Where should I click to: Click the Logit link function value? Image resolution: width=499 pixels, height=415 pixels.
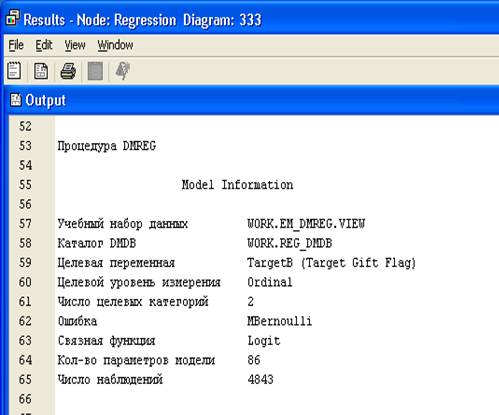[264, 341]
